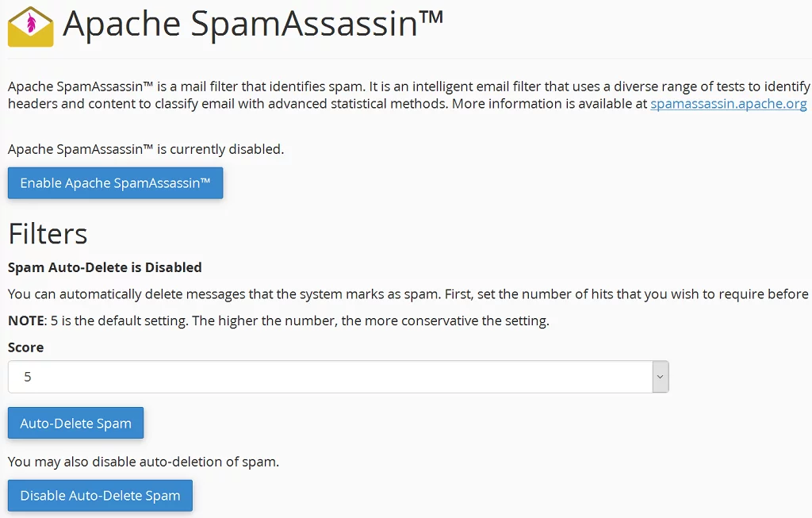Click the Spam Auto-Delete is Disabled label

click(103, 267)
